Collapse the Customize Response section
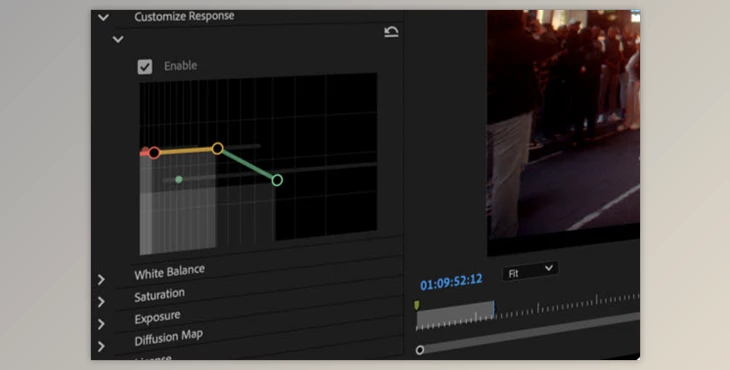This screenshot has height=370, width=730. (x=103, y=18)
